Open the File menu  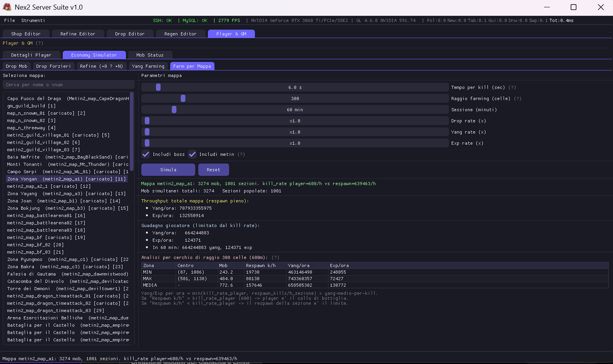pyautogui.click(x=10, y=20)
